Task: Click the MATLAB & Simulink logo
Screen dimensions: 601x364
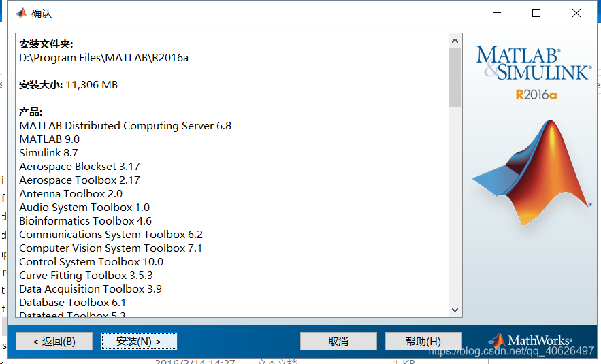Action: pos(534,63)
